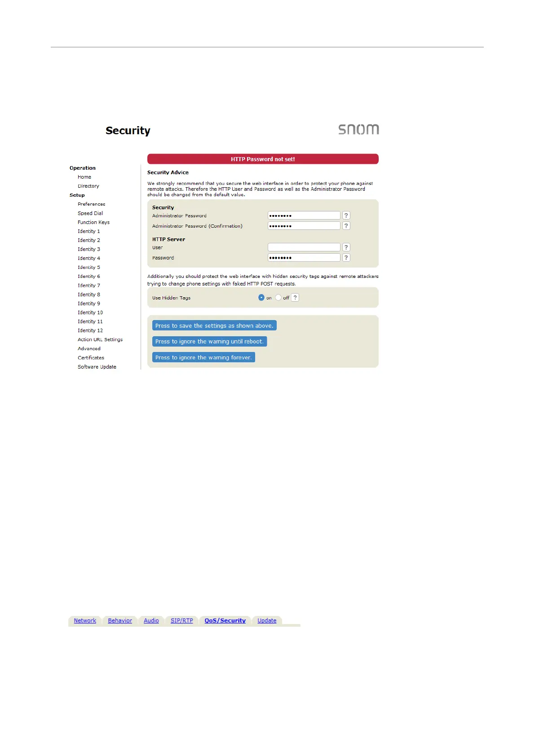
Task: Open Preferences page
Action: (92, 204)
